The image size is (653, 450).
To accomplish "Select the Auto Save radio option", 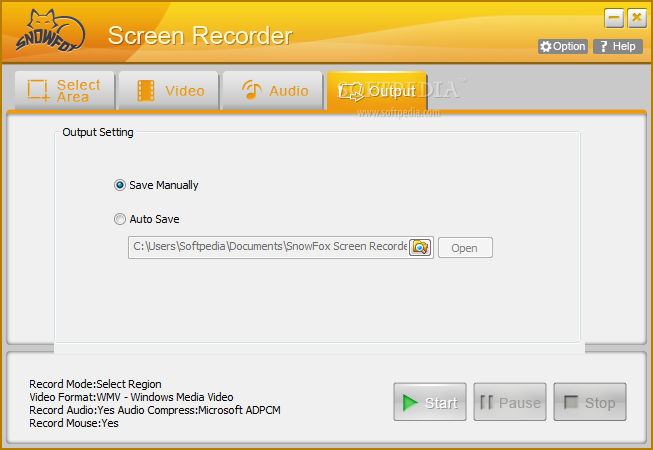I will coord(147,219).
